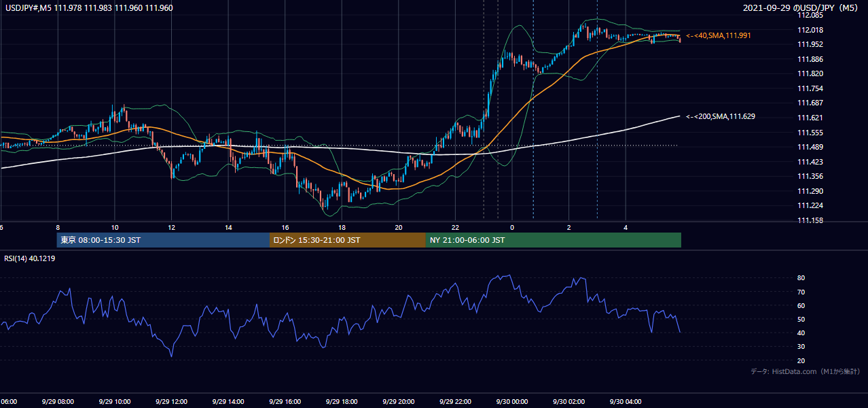Click the RSI scale value 70
The image size is (868, 408).
point(801,292)
